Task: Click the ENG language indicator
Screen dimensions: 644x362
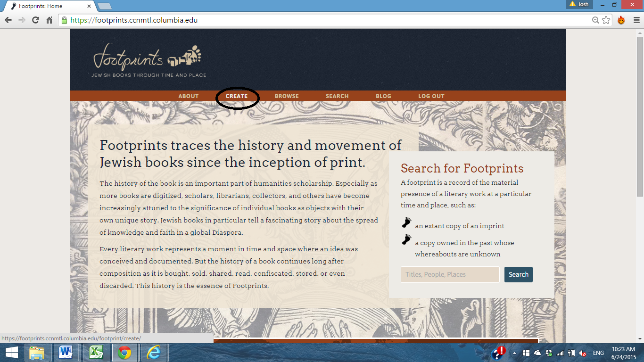Action: pyautogui.click(x=598, y=353)
